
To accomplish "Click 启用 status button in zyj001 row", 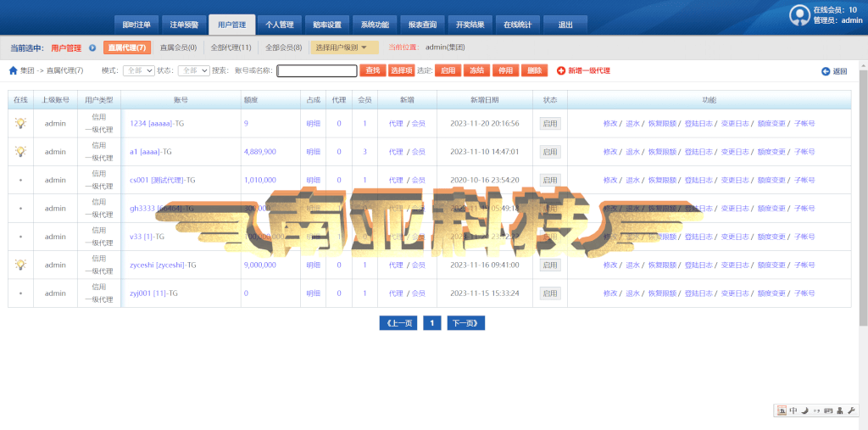I will click(550, 293).
